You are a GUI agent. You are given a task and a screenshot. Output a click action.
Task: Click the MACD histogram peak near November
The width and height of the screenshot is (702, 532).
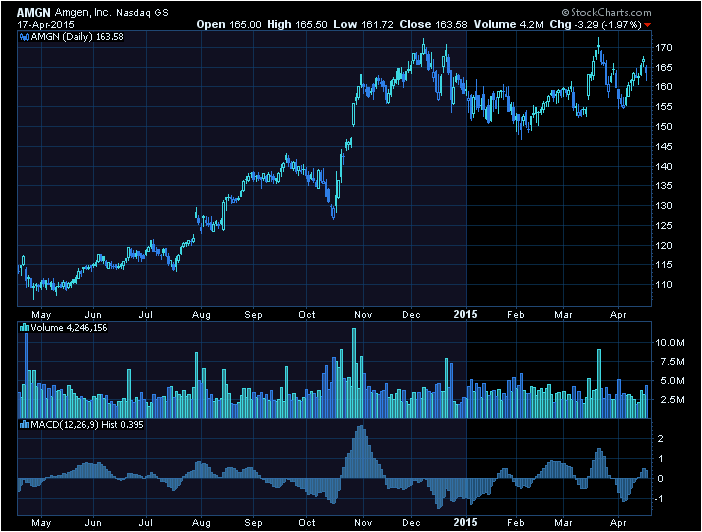pyautogui.click(x=361, y=451)
